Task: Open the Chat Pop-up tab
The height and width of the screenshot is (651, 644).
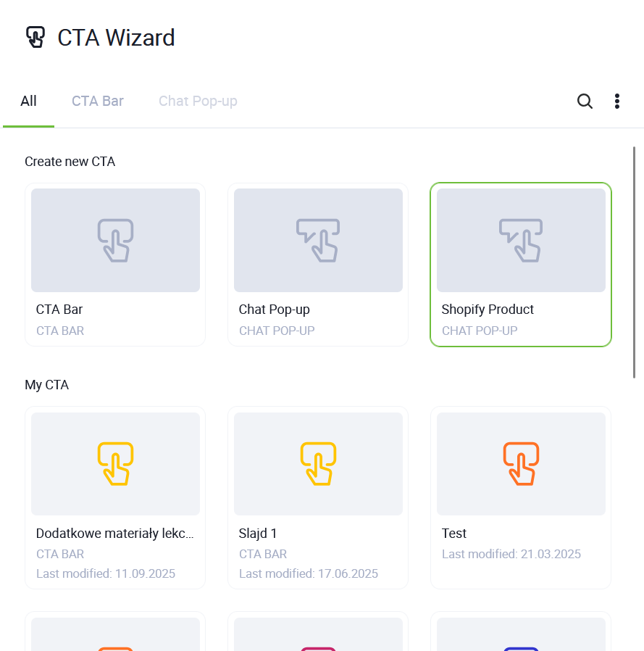Action: (x=198, y=101)
